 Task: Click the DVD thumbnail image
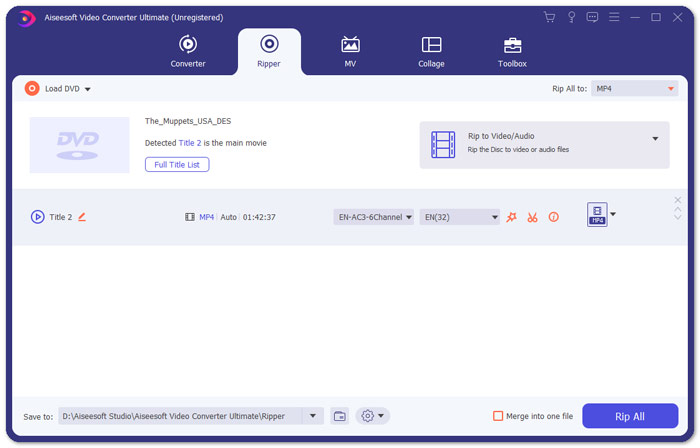[x=79, y=145]
